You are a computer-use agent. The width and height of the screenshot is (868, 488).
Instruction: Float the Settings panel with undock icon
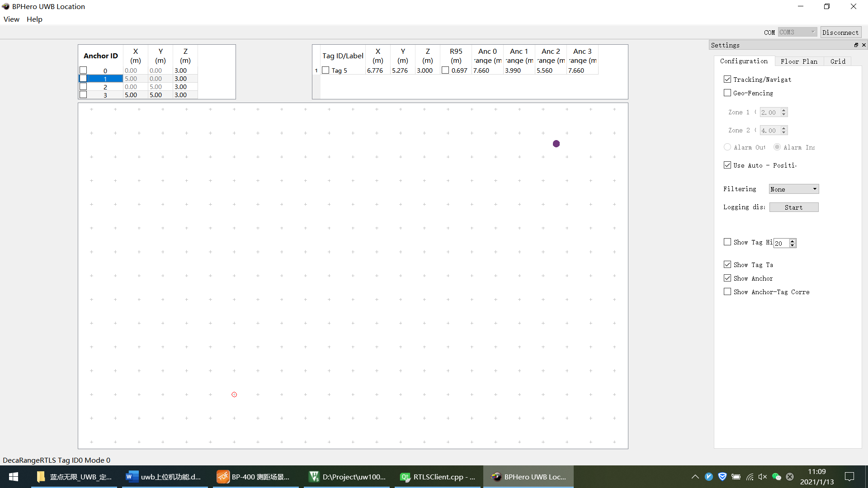(x=856, y=45)
